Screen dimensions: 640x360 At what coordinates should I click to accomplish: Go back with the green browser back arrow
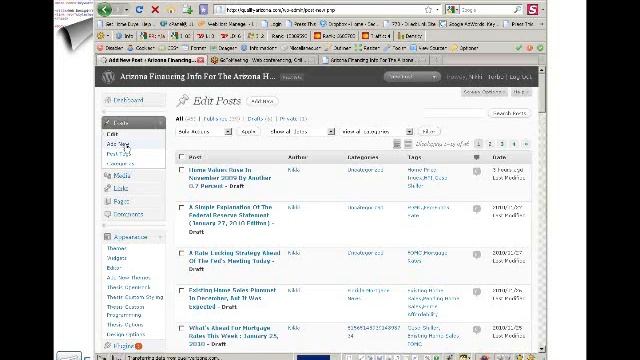click(104, 9)
